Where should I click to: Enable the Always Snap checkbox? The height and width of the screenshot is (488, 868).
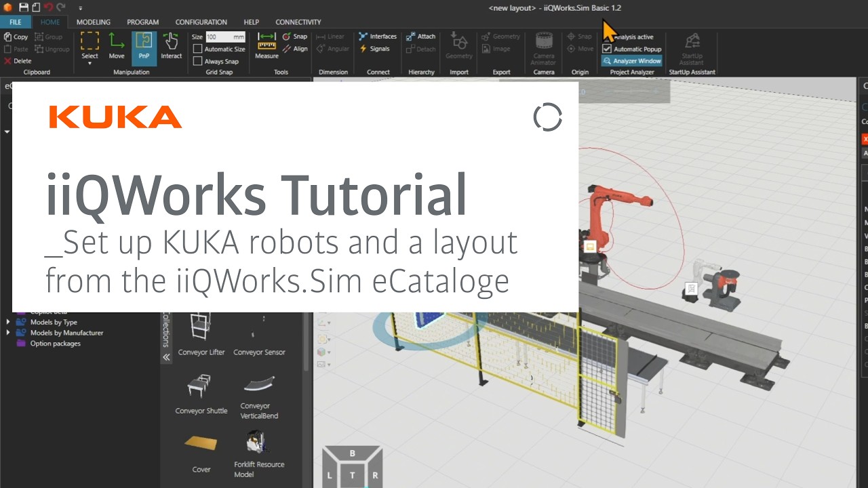click(198, 61)
